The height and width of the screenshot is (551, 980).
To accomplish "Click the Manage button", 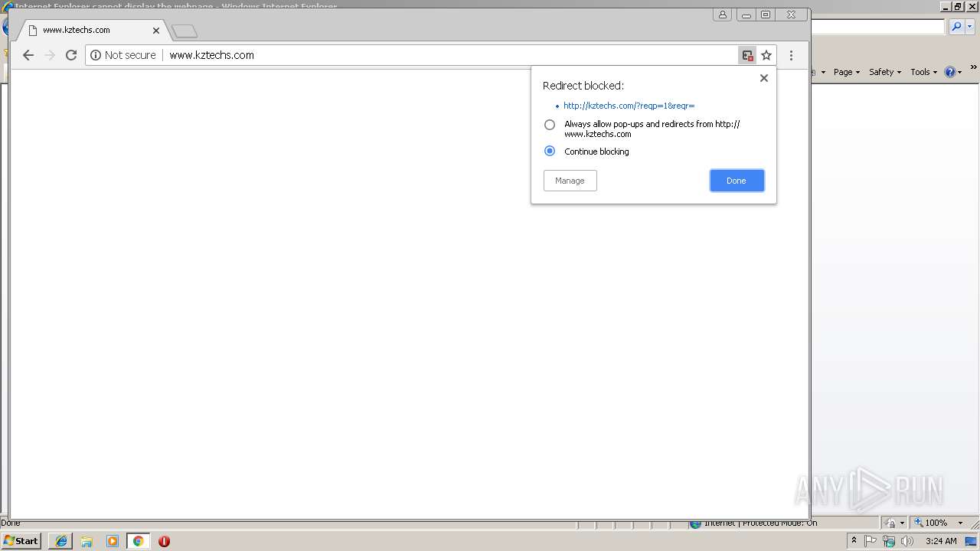I will point(570,181).
